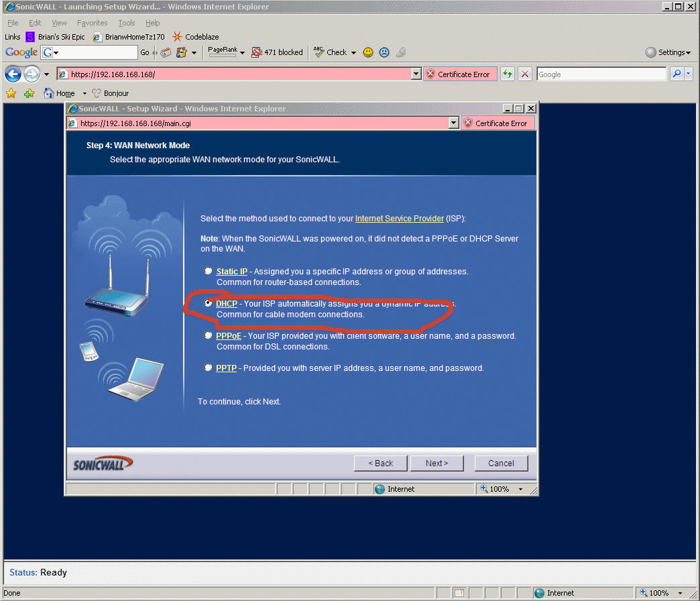700x601 pixels.
Task: Open Brian's Ski Epic link in Links bar
Action: pos(56,37)
